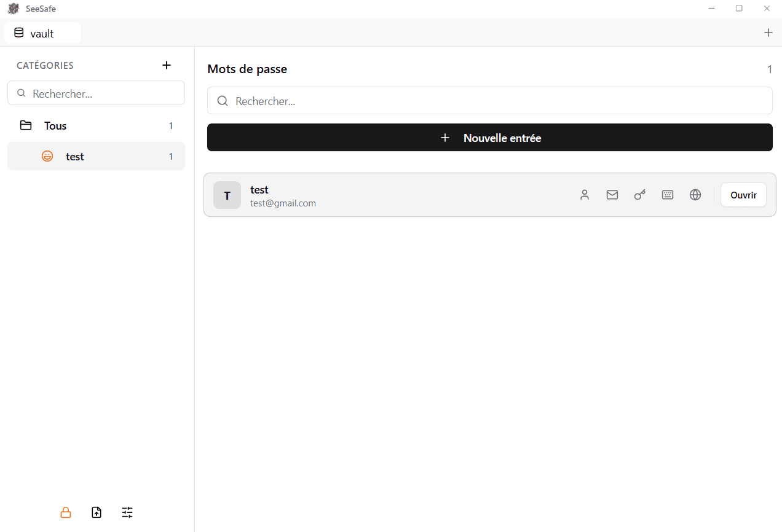
Task: Close the SeeSafe window
Action: (767, 9)
